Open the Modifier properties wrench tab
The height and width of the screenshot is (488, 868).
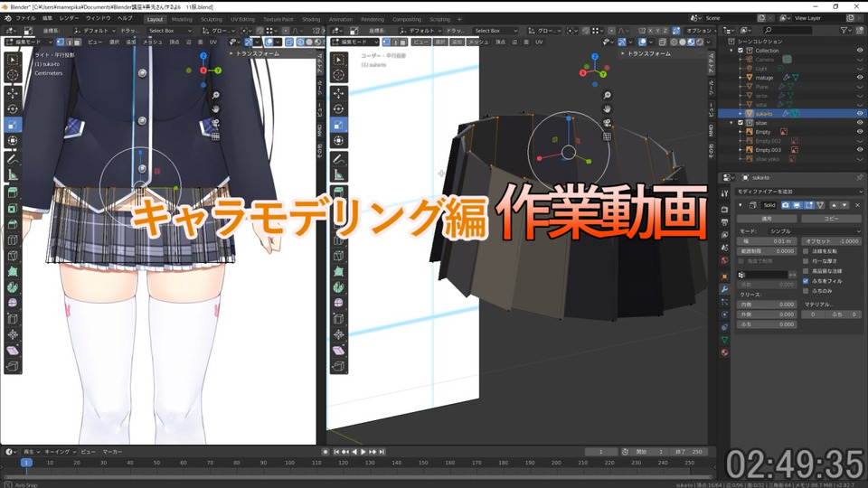point(724,289)
